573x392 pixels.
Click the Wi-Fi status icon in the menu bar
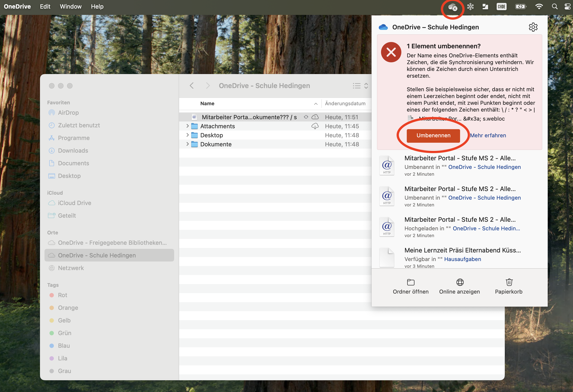(x=539, y=7)
